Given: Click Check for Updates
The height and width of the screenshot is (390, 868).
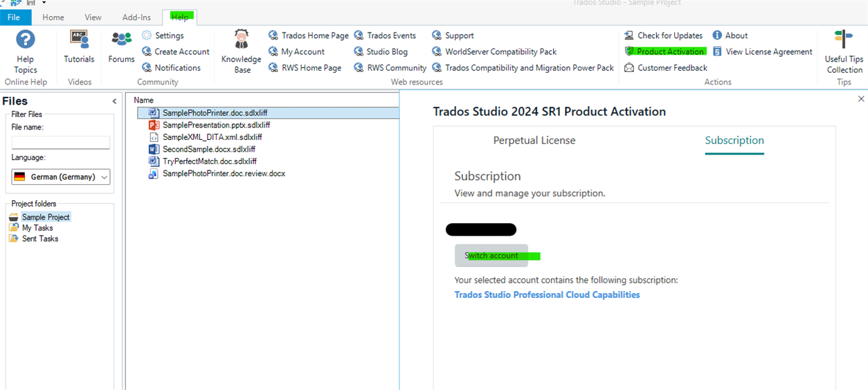Looking at the screenshot, I should [663, 35].
